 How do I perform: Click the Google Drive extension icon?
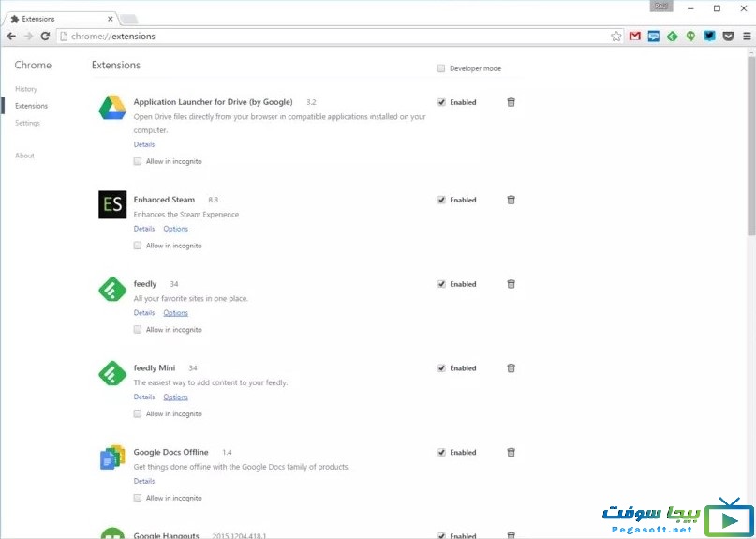[x=112, y=108]
